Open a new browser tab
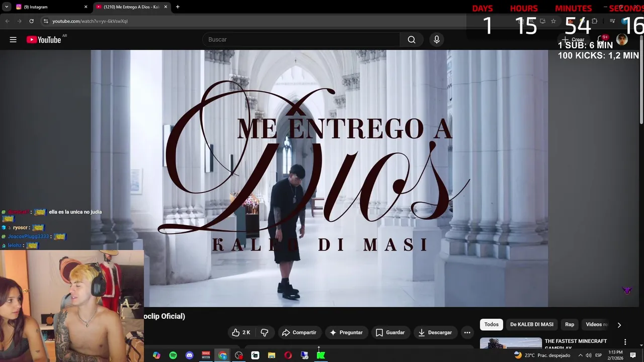The width and height of the screenshot is (644, 362). click(178, 7)
